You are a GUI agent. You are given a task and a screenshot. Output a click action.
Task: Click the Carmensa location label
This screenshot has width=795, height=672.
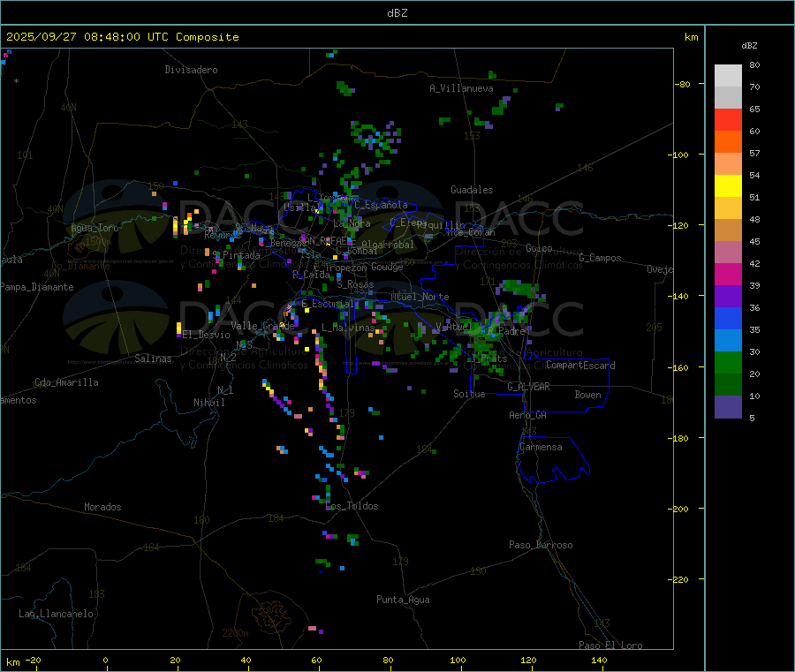point(541,447)
